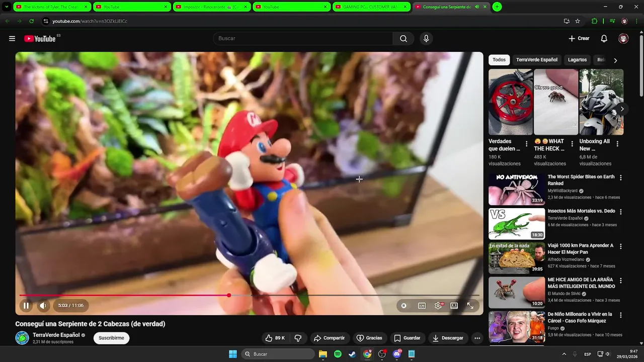644x362 pixels.
Task: Seek the video using the red progress bar
Action: click(249, 295)
